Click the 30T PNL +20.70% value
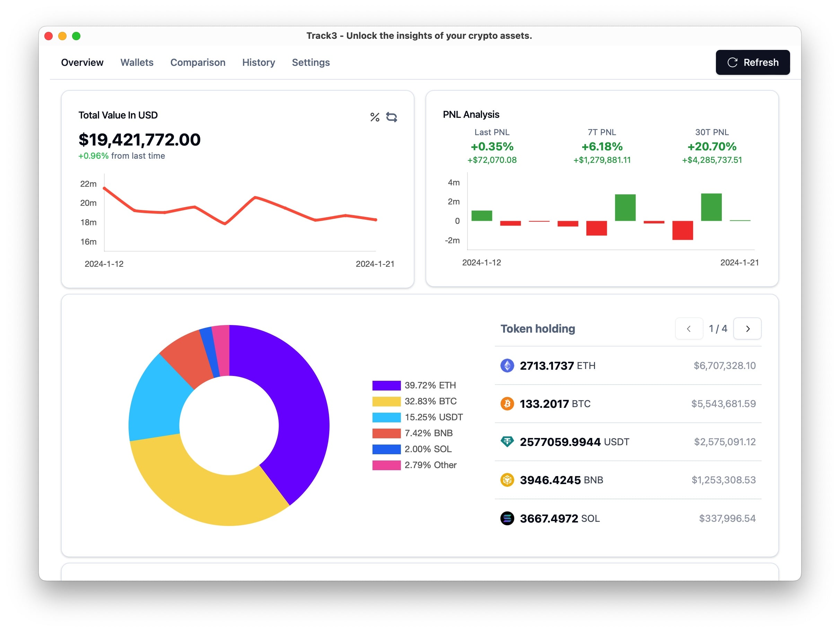Viewport: 840px width, 632px height. point(712,146)
